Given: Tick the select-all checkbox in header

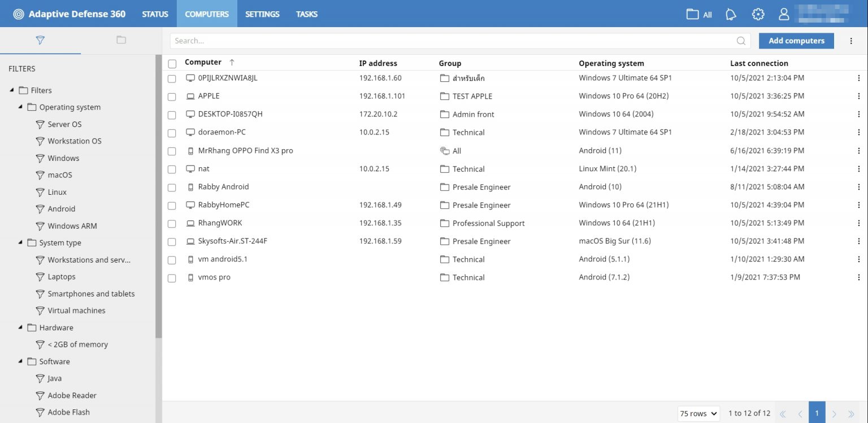Looking at the screenshot, I should point(172,64).
